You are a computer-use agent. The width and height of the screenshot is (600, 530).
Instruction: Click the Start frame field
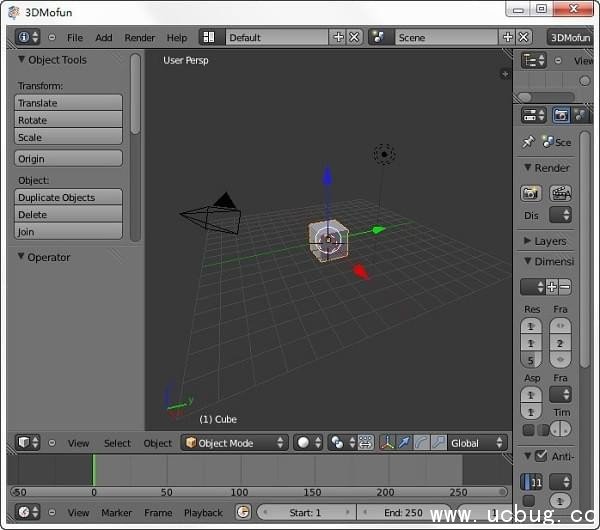pyautogui.click(x=306, y=513)
